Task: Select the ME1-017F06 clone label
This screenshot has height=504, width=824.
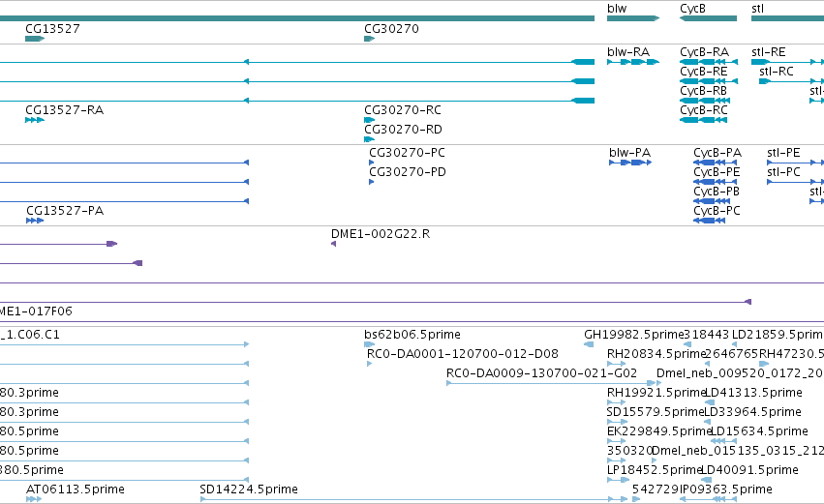Action: 36,311
